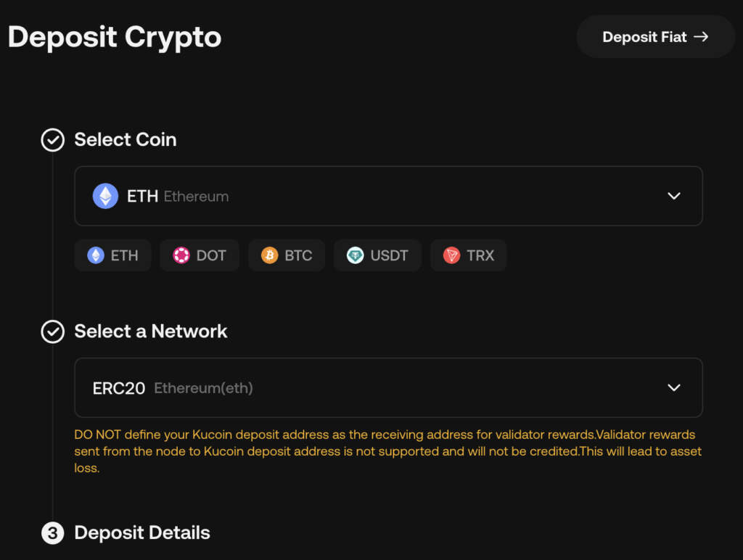This screenshot has height=560, width=743.
Task: Expand the network dropdown chevron
Action: pos(674,387)
